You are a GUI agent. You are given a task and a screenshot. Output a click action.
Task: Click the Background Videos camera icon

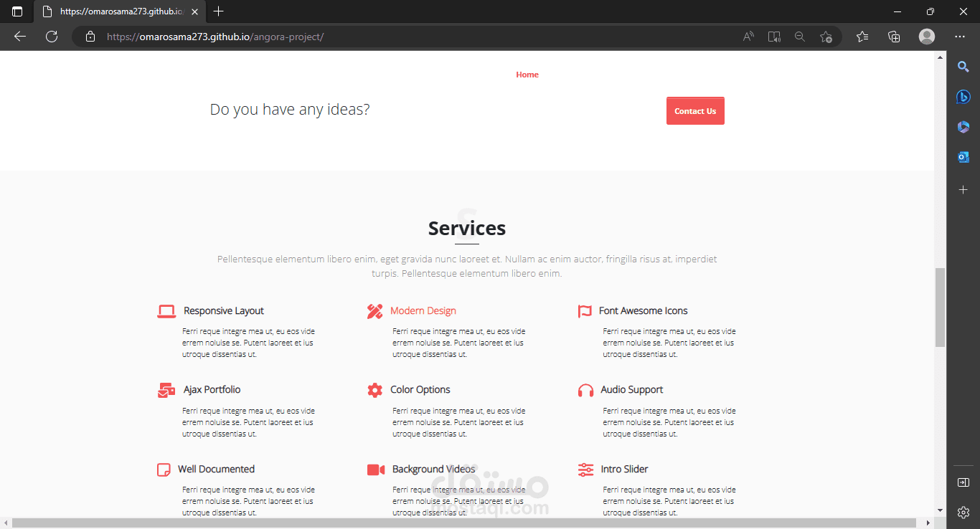376,470
